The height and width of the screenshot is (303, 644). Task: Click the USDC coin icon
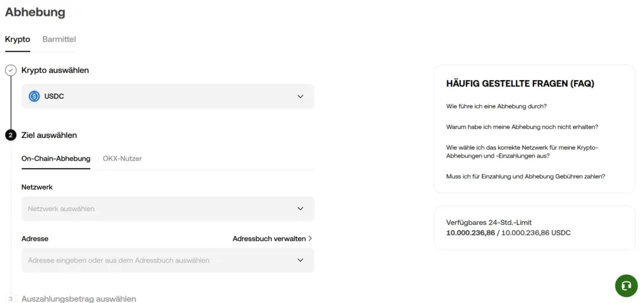coord(35,96)
